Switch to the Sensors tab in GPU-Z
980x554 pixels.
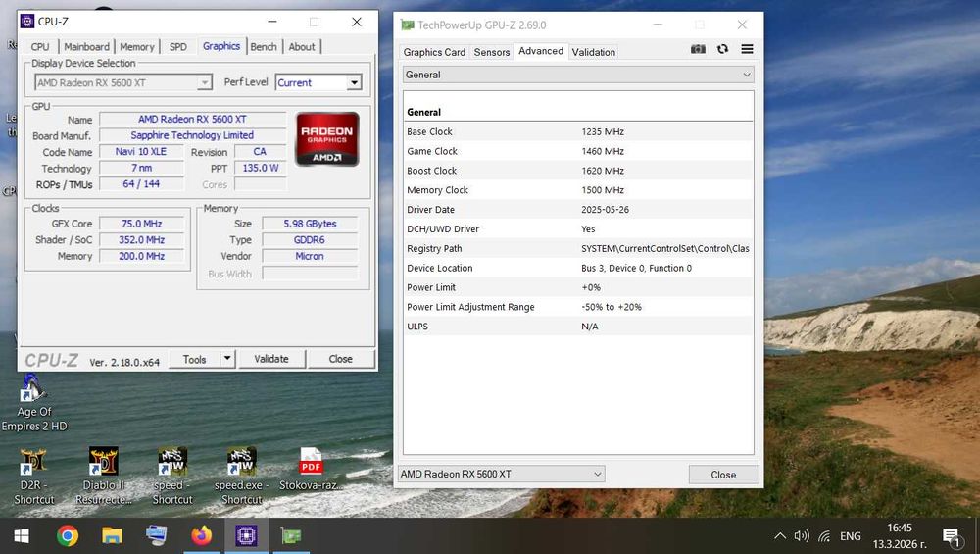point(492,52)
